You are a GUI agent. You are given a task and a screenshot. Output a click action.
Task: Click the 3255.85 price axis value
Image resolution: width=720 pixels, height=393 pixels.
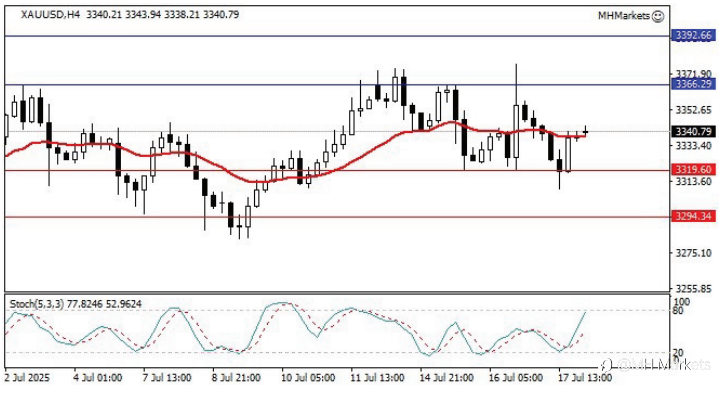(694, 289)
